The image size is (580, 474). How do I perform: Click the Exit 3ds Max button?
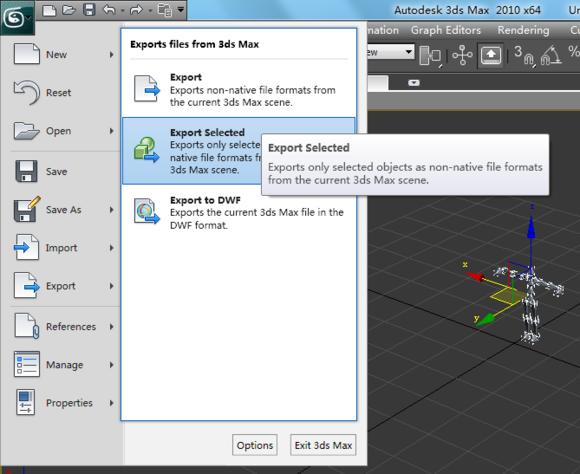pos(323,445)
